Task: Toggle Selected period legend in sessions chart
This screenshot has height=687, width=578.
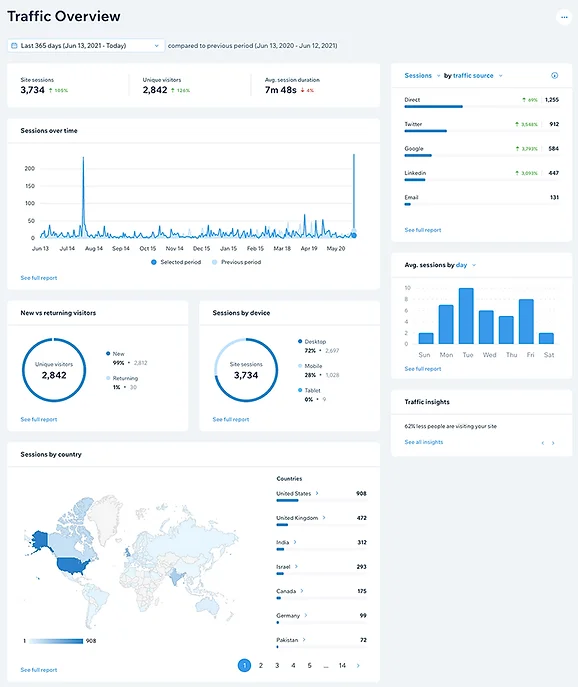Action: point(176,262)
